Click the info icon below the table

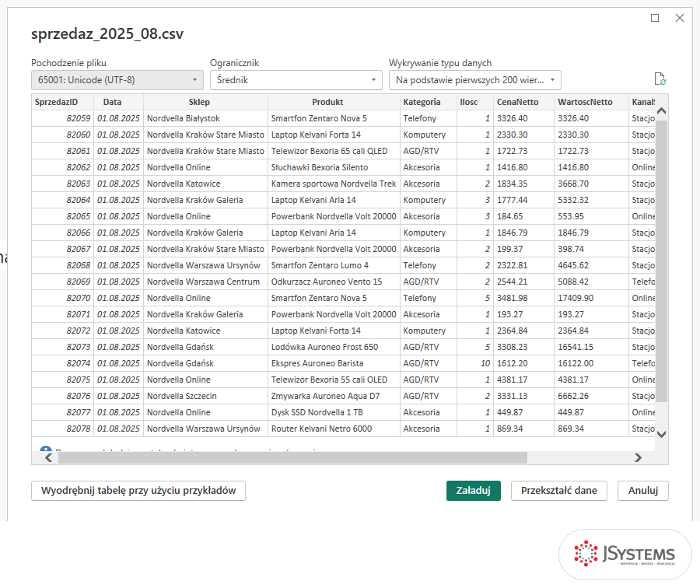point(45,449)
